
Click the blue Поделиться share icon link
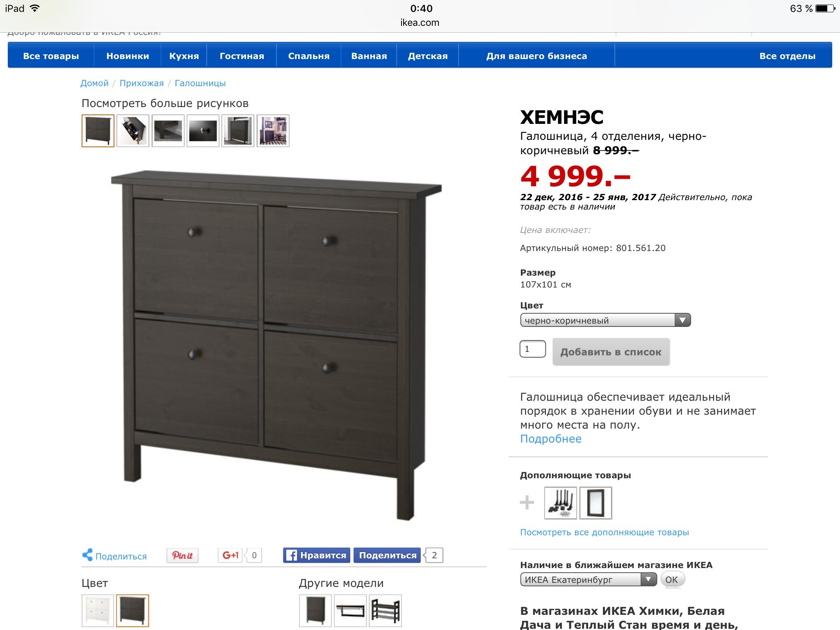tap(114, 556)
